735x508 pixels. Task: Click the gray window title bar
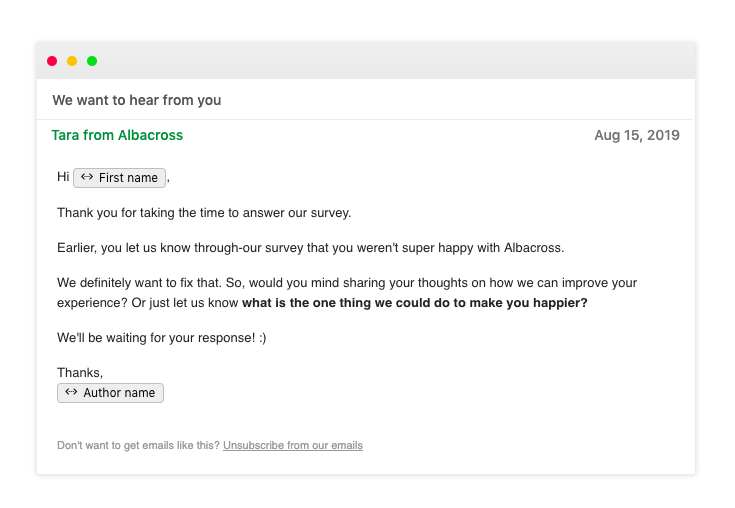[366, 61]
